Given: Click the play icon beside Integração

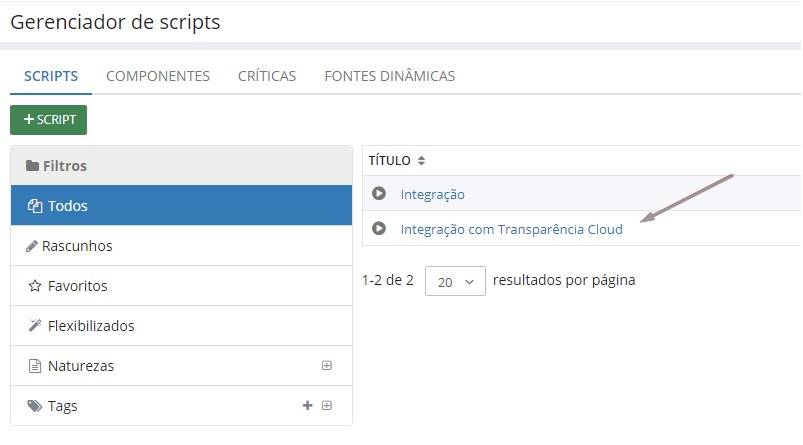Looking at the screenshot, I should (x=379, y=194).
